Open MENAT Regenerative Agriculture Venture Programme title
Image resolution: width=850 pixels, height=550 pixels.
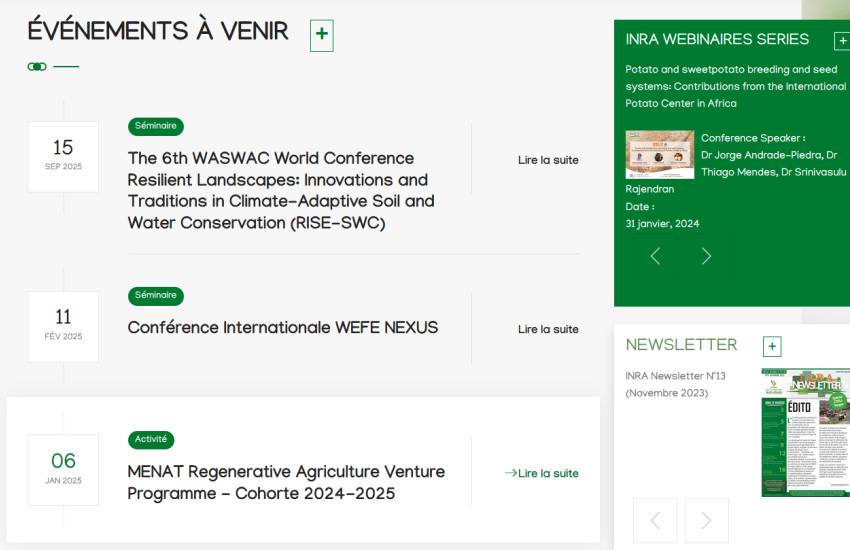(286, 482)
